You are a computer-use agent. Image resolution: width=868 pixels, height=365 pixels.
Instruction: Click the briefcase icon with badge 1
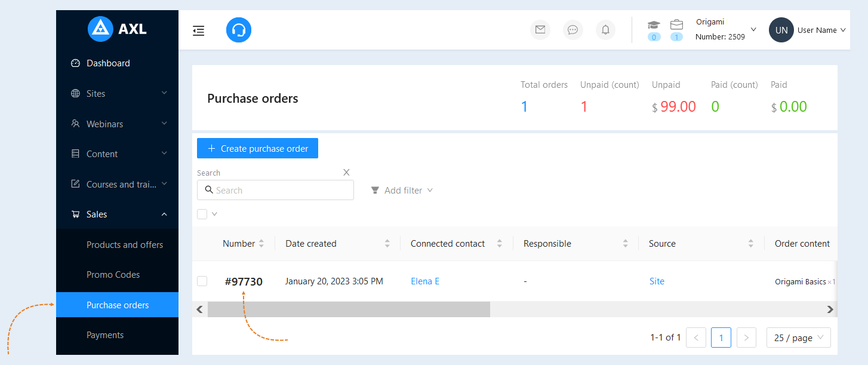tap(676, 25)
